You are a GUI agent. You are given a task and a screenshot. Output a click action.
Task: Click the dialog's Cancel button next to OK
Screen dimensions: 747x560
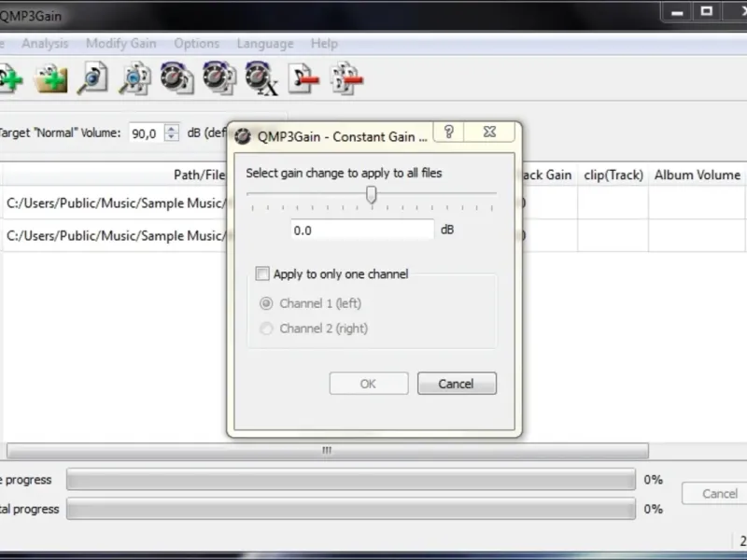457,384
